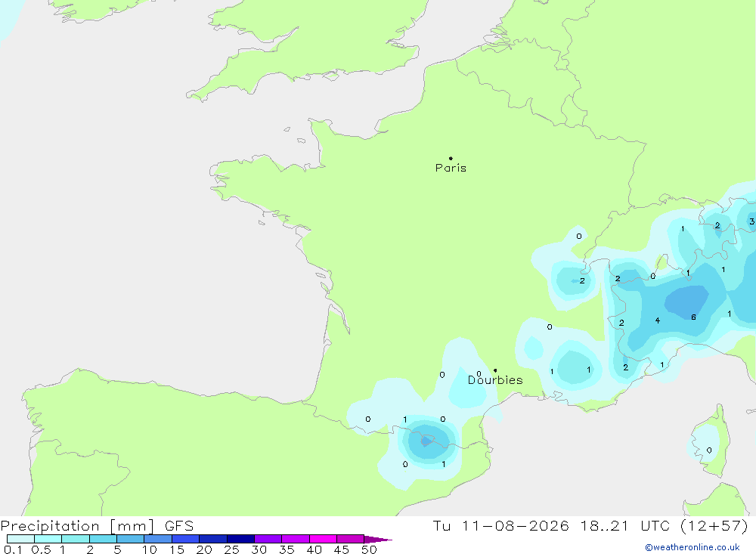Click the '6' precipitation value over Italy
Image resolution: width=756 pixels, height=554 pixels.
[693, 317]
